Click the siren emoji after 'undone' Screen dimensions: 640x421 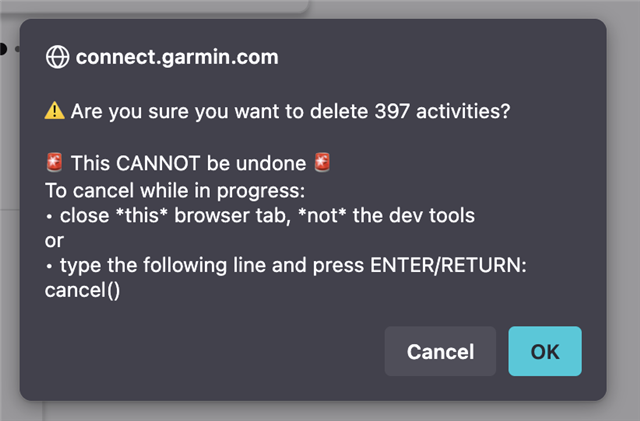[322, 162]
